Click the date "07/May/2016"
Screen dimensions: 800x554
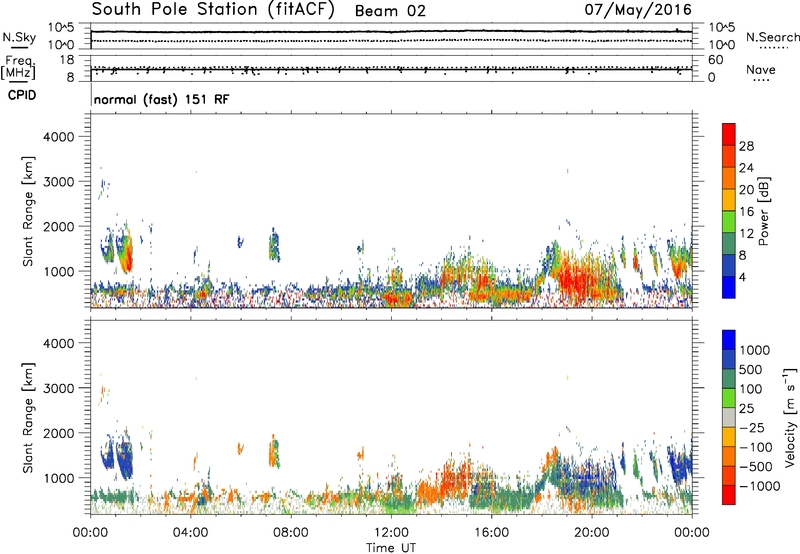pyautogui.click(x=638, y=9)
